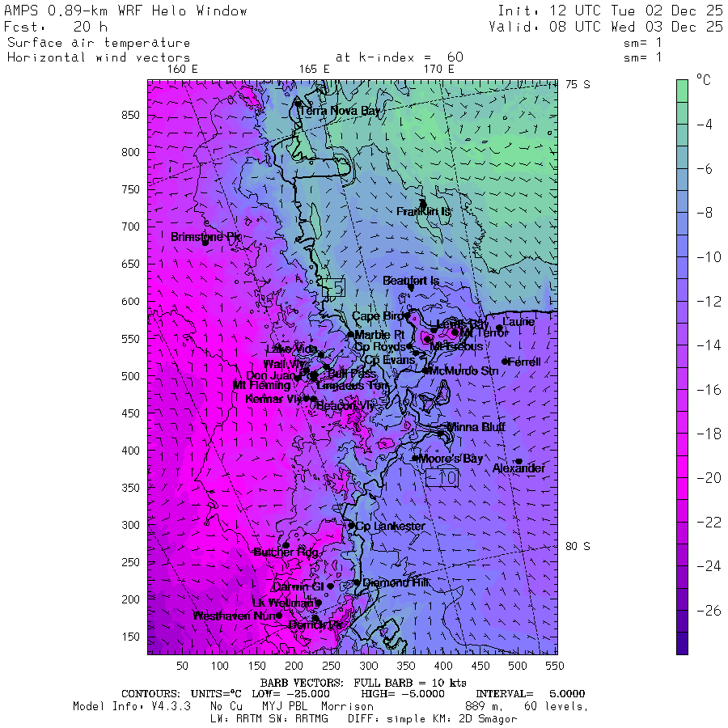
Task: Click the "Morrison" model info text
Action: click(x=347, y=707)
